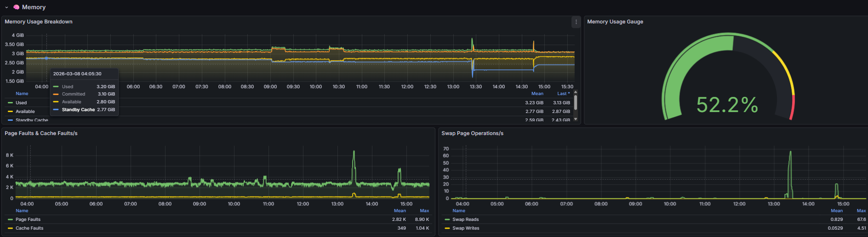Click the green Swap Reads series color icon
This screenshot has height=237, width=868.
[447, 220]
